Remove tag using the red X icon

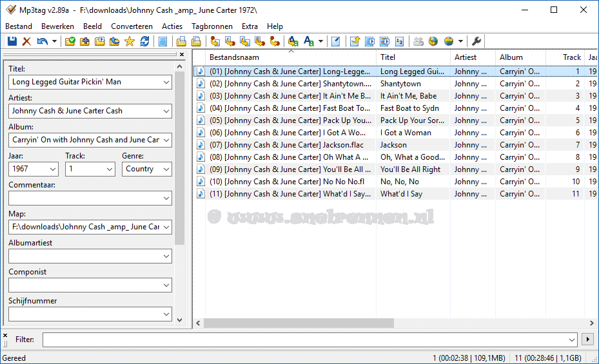(26, 41)
